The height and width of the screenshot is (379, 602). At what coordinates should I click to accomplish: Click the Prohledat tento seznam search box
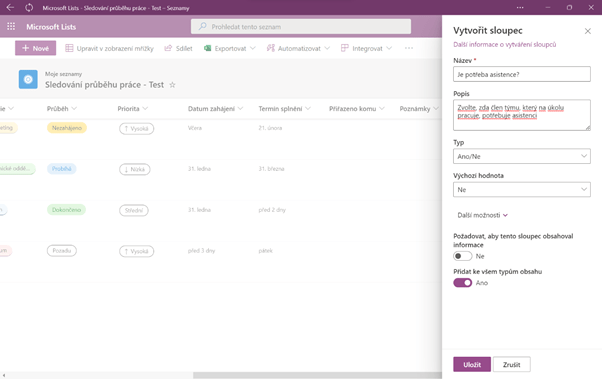tap(301, 26)
